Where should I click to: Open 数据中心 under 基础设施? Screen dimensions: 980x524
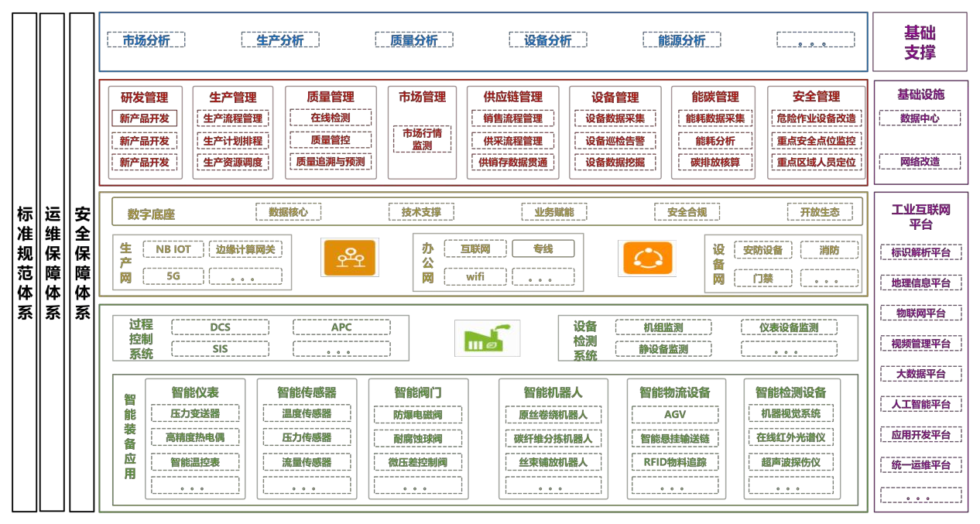[x=920, y=118]
